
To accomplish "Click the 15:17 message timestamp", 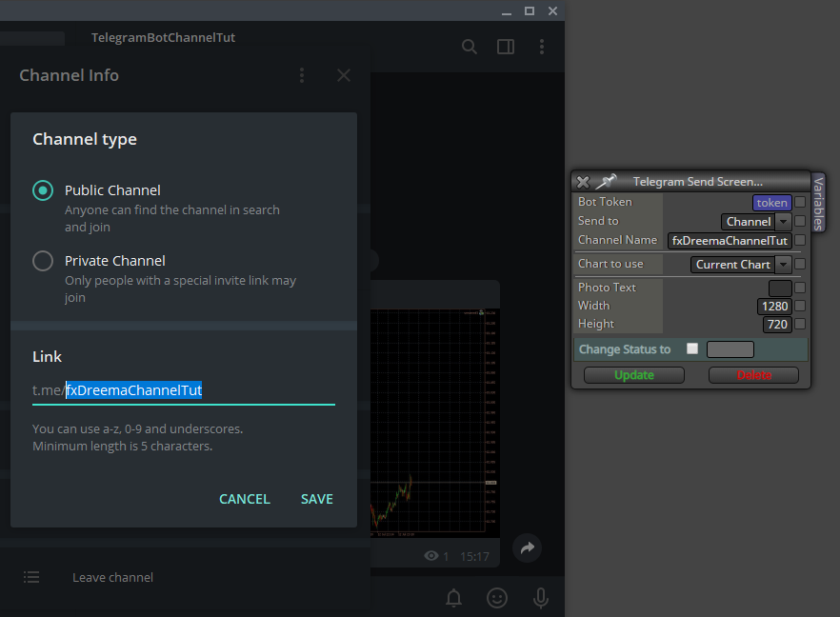I will tap(474, 556).
